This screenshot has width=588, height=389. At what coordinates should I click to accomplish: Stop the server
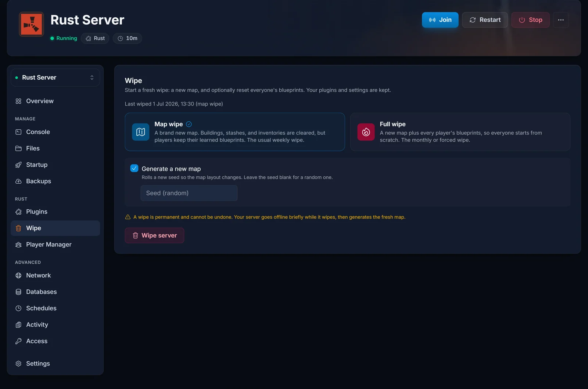pyautogui.click(x=530, y=20)
